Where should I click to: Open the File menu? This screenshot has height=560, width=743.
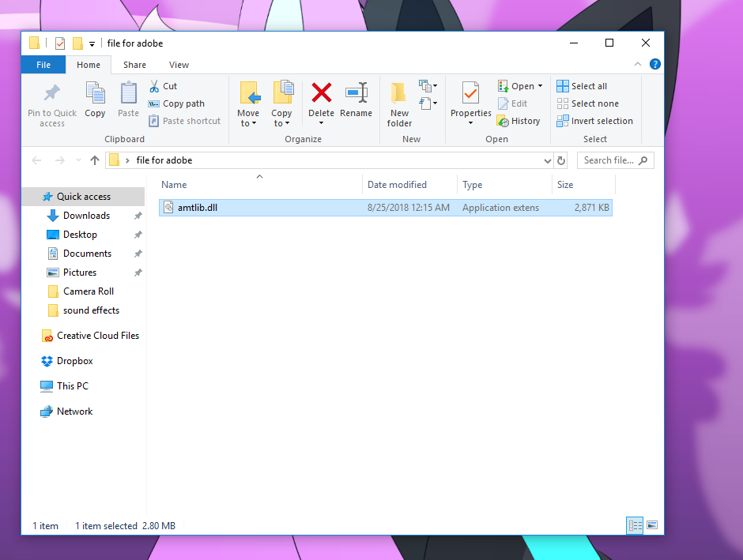click(x=43, y=64)
